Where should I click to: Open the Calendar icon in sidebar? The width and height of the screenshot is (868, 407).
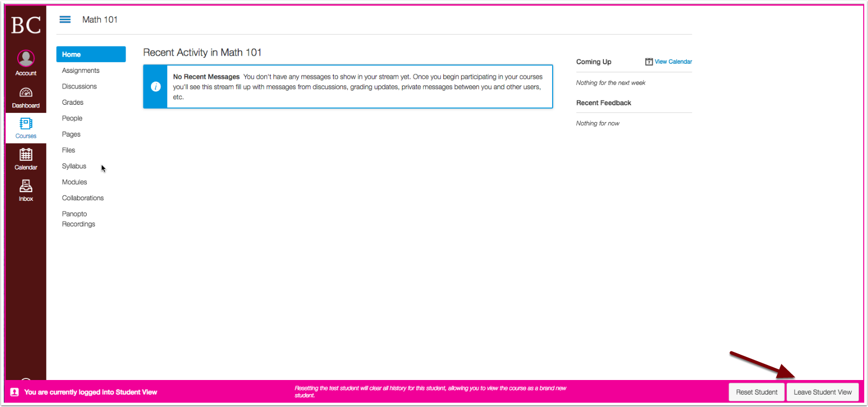coord(26,155)
